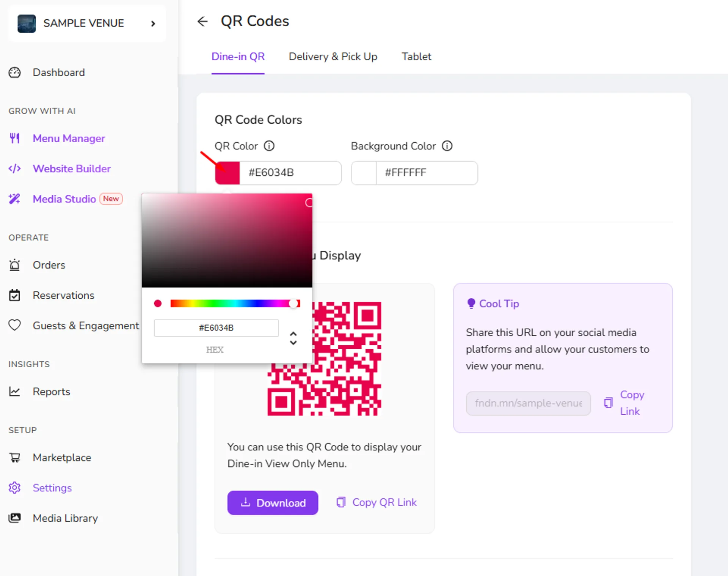Viewport: 728px width, 576px height.
Task: Open Dashboard from the sidebar
Action: [59, 72]
